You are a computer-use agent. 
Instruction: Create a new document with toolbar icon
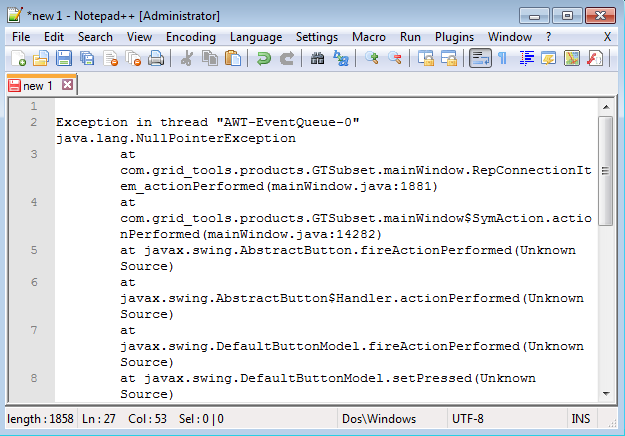18,59
